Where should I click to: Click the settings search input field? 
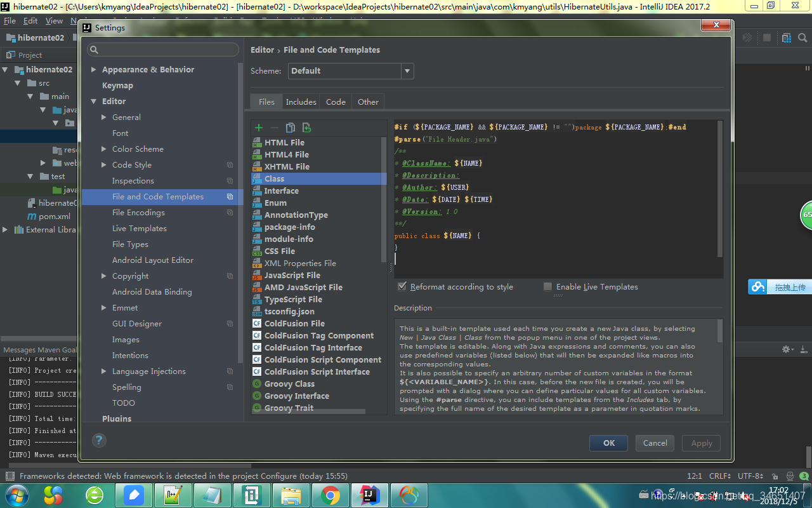click(162, 50)
